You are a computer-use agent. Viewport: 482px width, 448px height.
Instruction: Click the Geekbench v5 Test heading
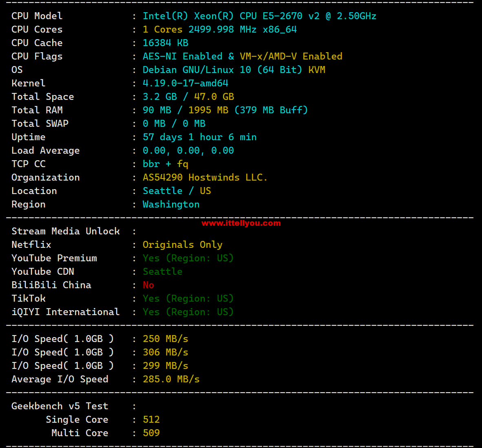(x=60, y=406)
